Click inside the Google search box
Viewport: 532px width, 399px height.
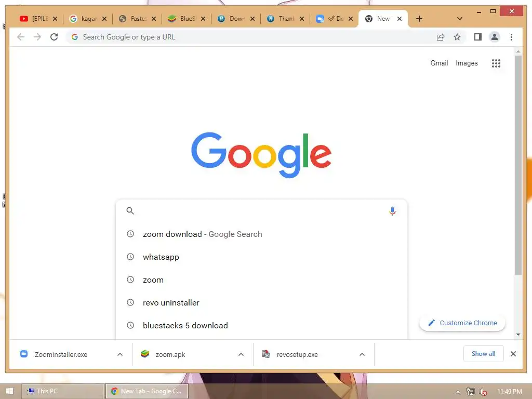[261, 211]
